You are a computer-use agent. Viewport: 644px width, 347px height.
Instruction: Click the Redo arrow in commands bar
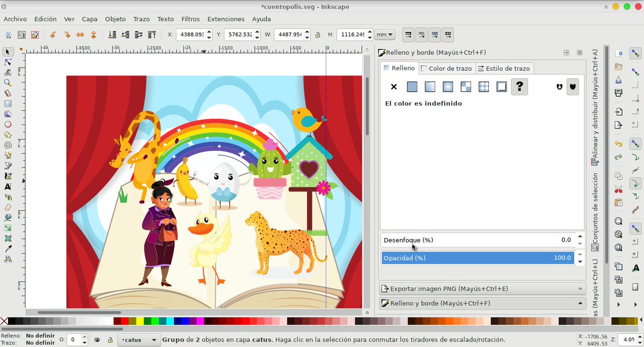point(618,157)
